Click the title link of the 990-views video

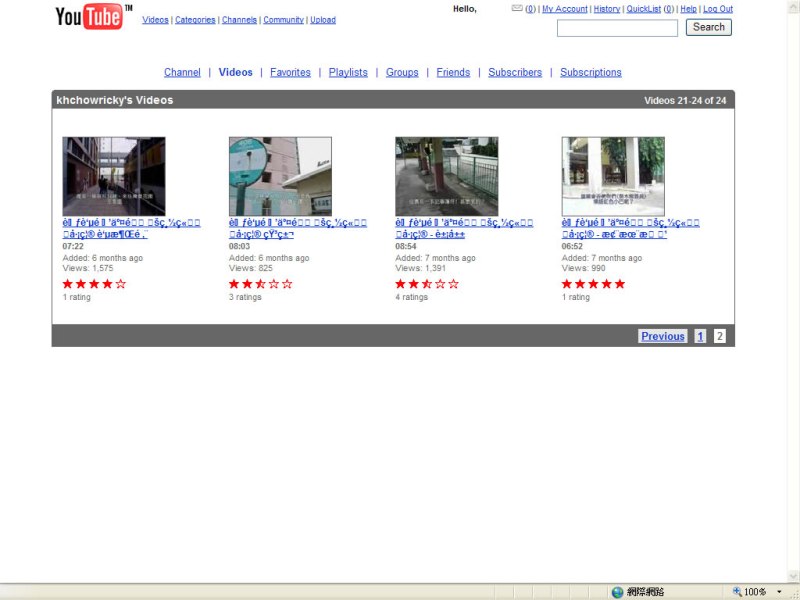[x=630, y=229]
